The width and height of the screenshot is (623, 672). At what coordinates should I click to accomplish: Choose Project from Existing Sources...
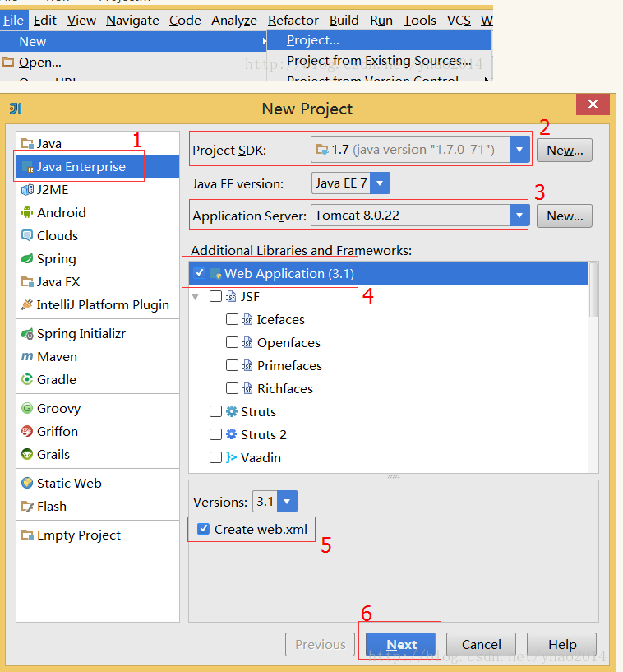[x=380, y=60]
